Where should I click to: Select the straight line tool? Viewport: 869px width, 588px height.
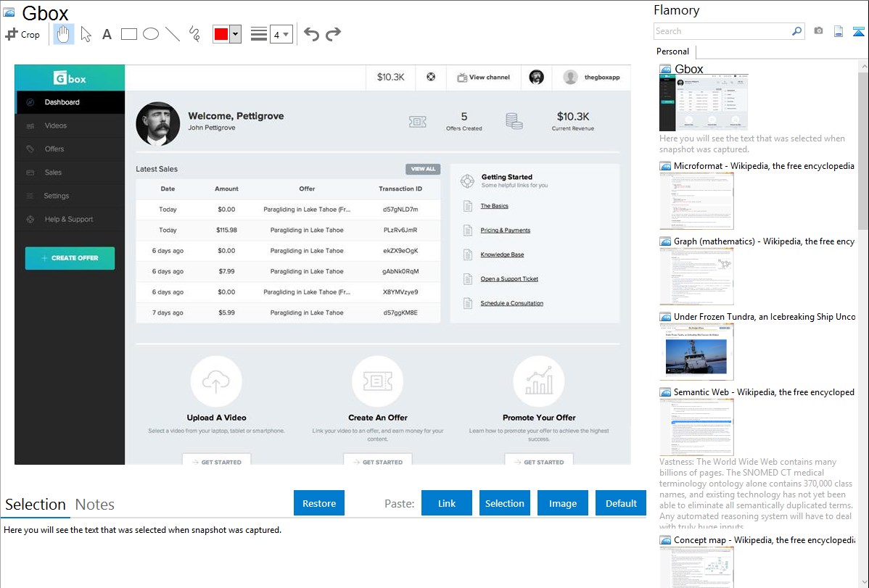(x=173, y=34)
